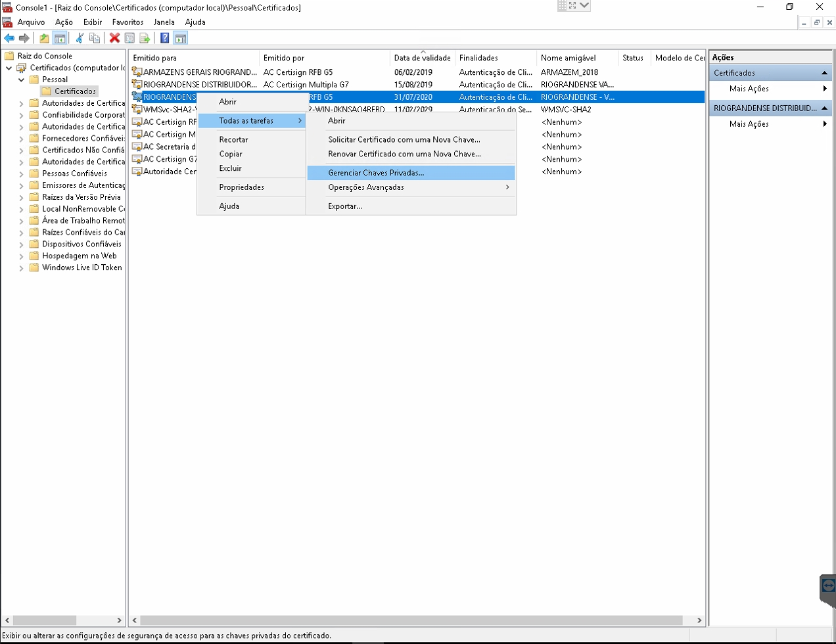Image resolution: width=836 pixels, height=644 pixels.
Task: Open Operações Avançadas submenu
Action: pos(366,187)
